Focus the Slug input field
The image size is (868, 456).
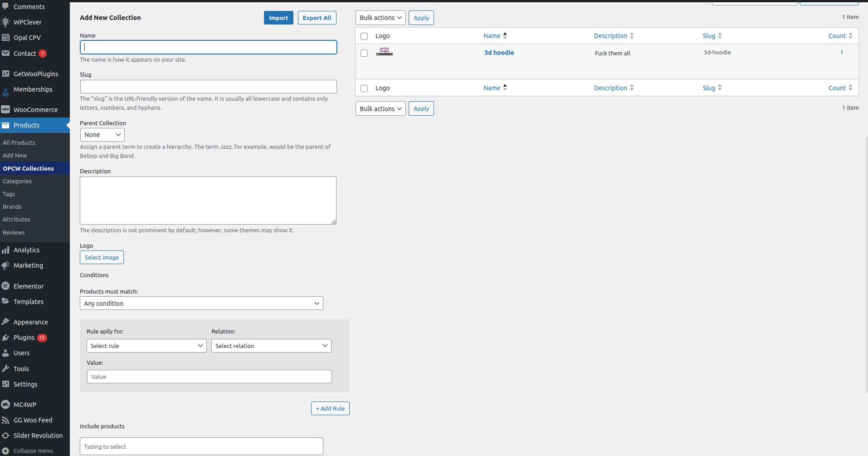(x=209, y=87)
